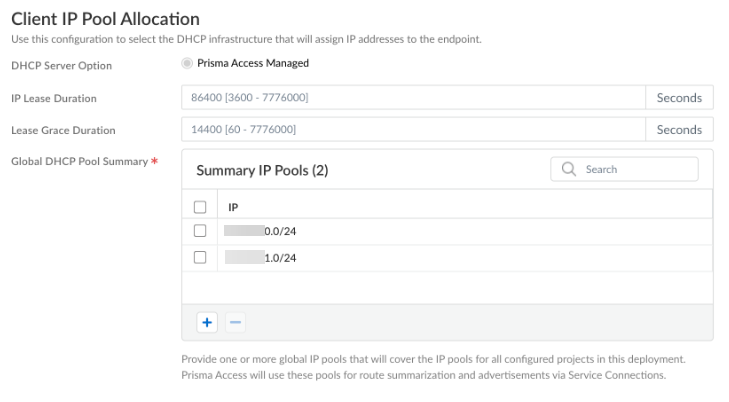This screenshot has width=729, height=402.
Task: Click the magnifier icon in search box
Action: click(570, 170)
